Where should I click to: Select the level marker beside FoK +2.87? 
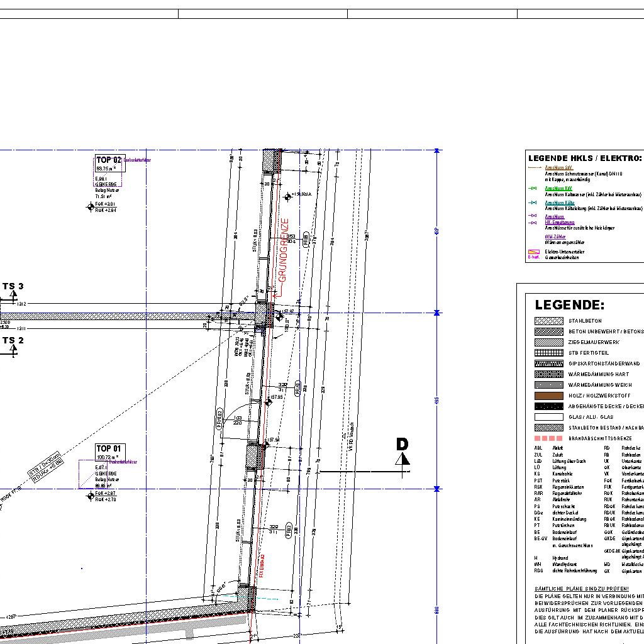[x=90, y=496]
